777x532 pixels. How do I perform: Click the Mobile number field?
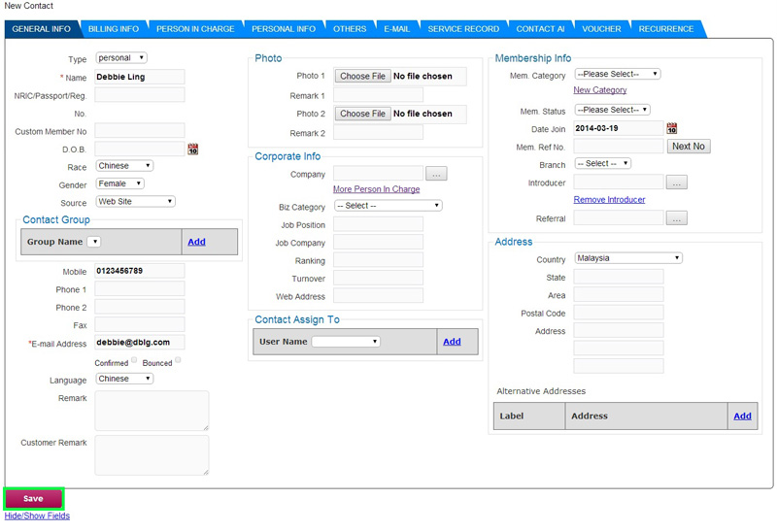tap(140, 271)
